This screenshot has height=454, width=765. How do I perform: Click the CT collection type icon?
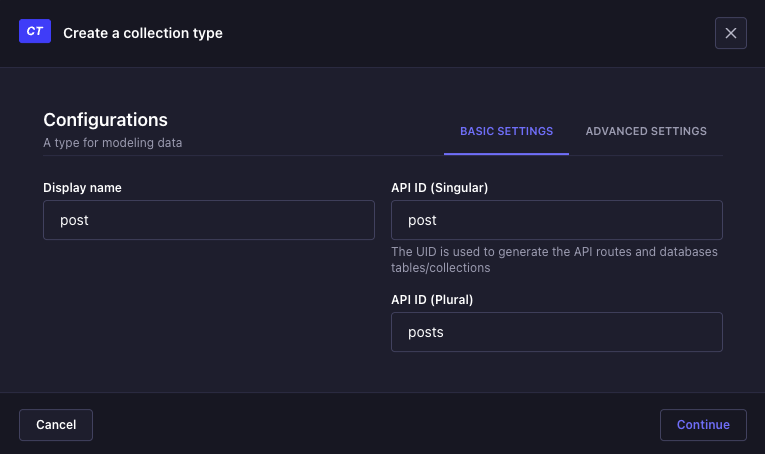click(35, 32)
